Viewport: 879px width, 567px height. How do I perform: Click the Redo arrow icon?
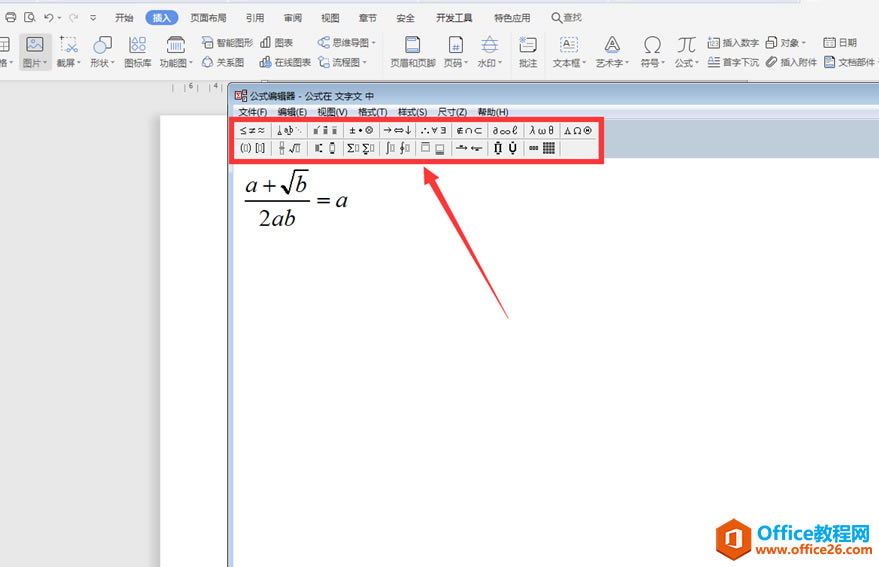73,18
